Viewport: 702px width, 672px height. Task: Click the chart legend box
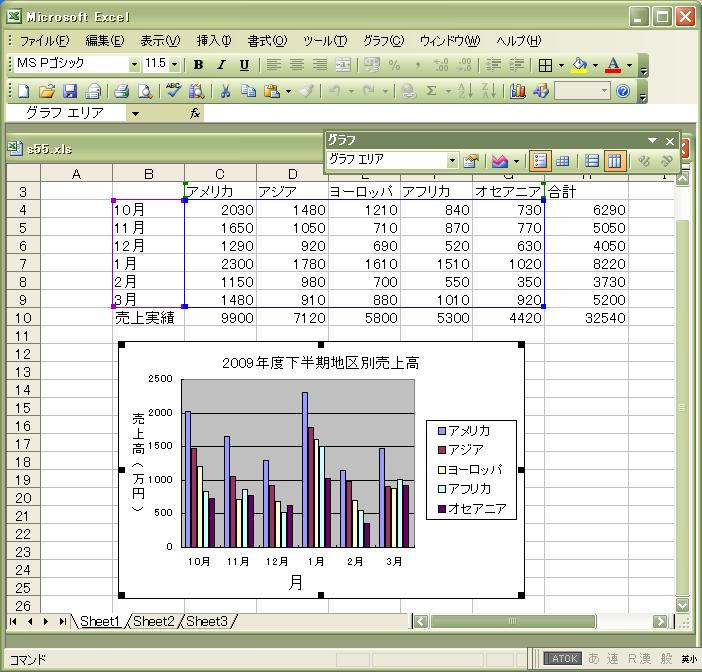(x=471, y=470)
